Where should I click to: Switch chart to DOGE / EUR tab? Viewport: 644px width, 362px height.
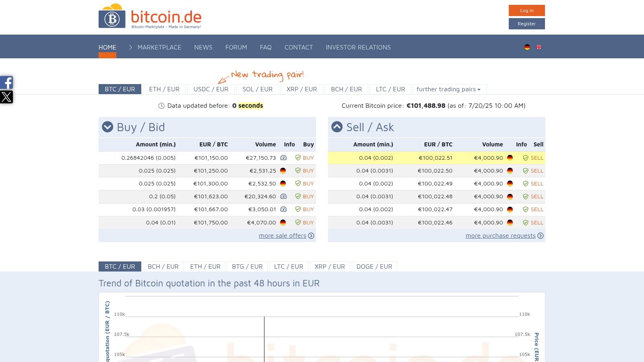tap(374, 267)
